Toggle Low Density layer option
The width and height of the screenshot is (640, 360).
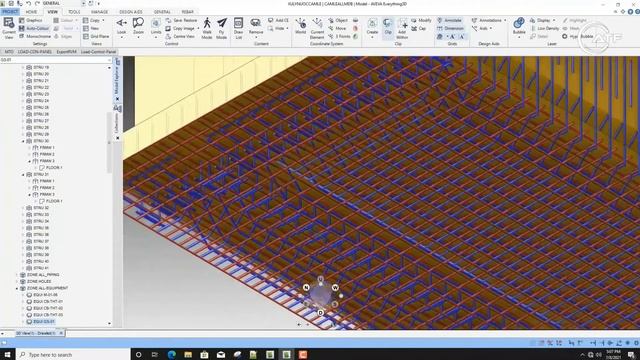coord(544,29)
